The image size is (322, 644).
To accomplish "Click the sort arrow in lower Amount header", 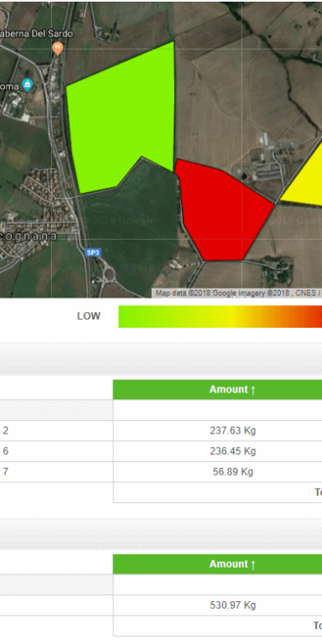I will [253, 564].
